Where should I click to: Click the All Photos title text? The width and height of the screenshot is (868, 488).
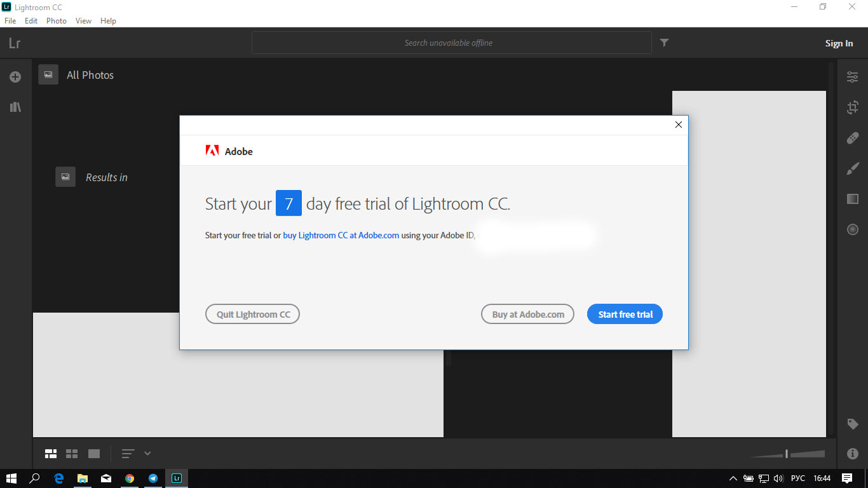coord(90,75)
